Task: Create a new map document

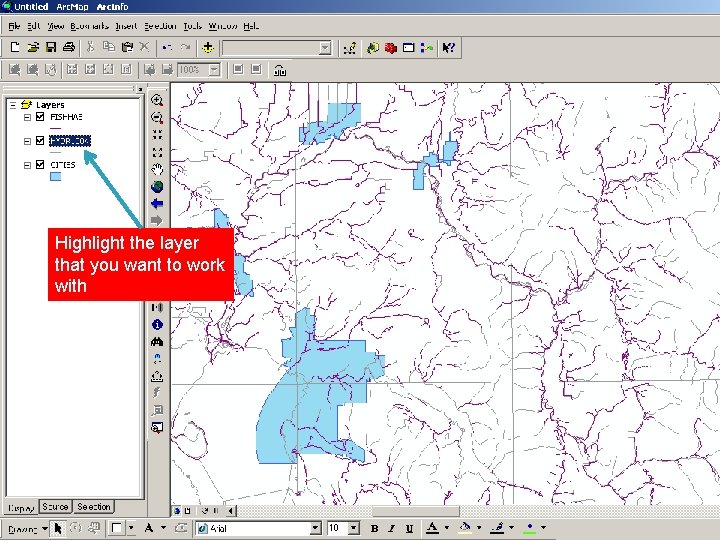Action: (x=15, y=47)
